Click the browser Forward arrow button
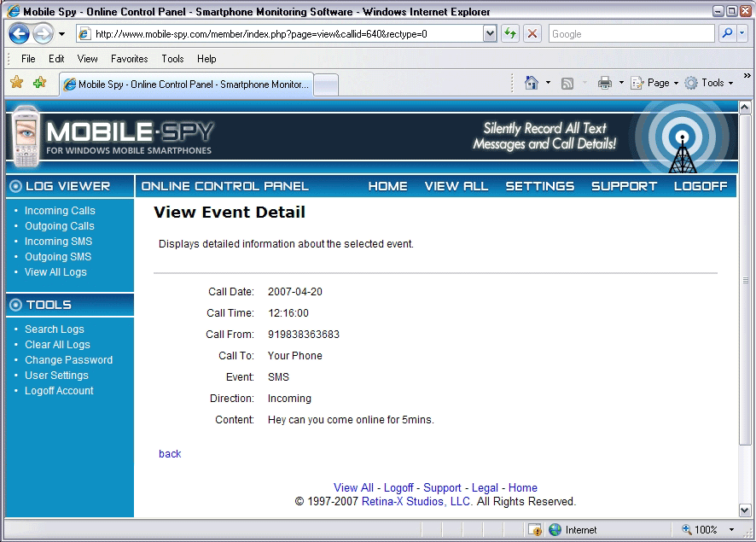The image size is (756, 542). pos(44,34)
